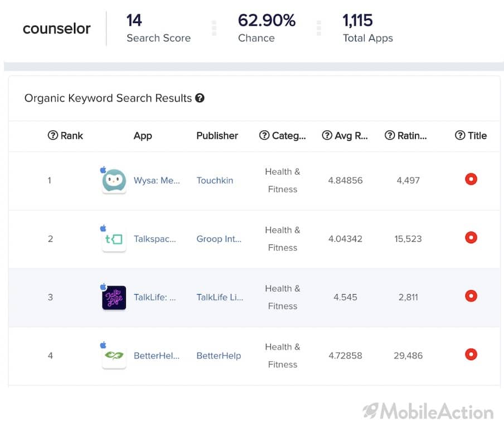Click the Health & Fitness category for TalkLife
The height and width of the screenshot is (442, 504).
[x=283, y=297]
